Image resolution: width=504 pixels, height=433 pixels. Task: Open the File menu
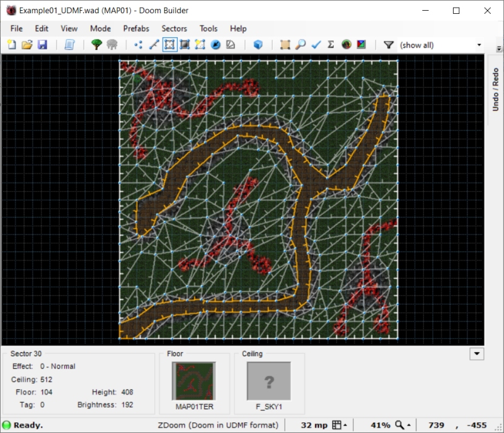pyautogui.click(x=16, y=28)
